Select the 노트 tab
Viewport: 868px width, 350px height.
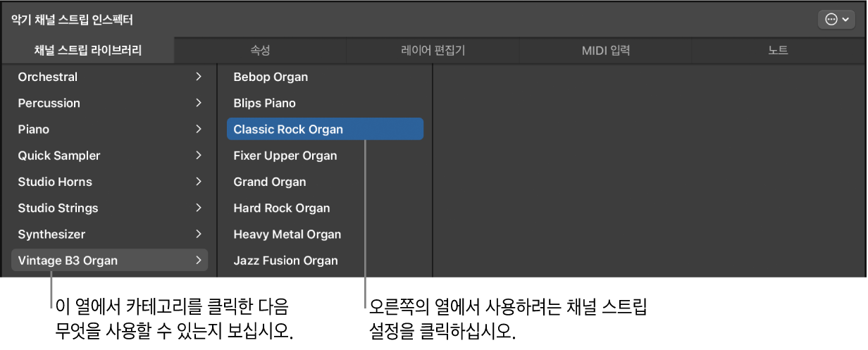(778, 51)
